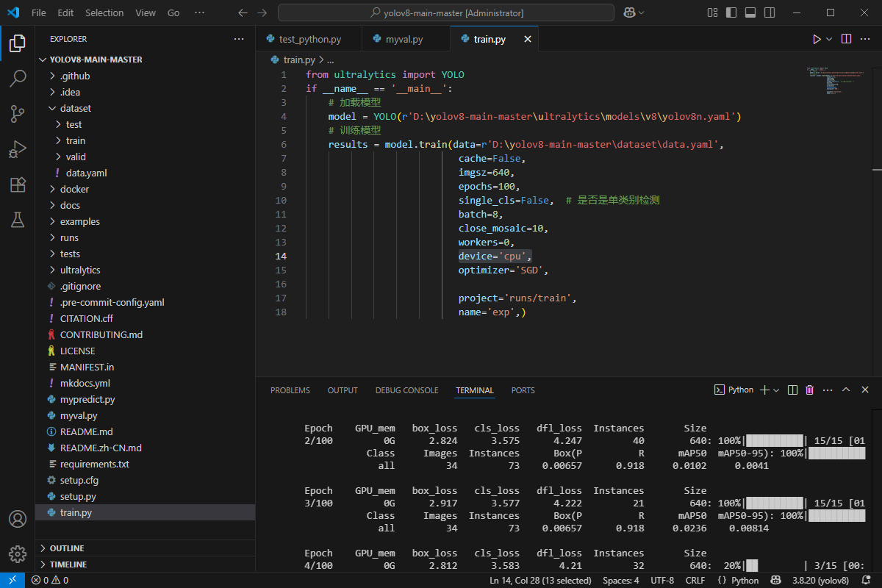Maximize the panel size chevron

pyautogui.click(x=846, y=390)
